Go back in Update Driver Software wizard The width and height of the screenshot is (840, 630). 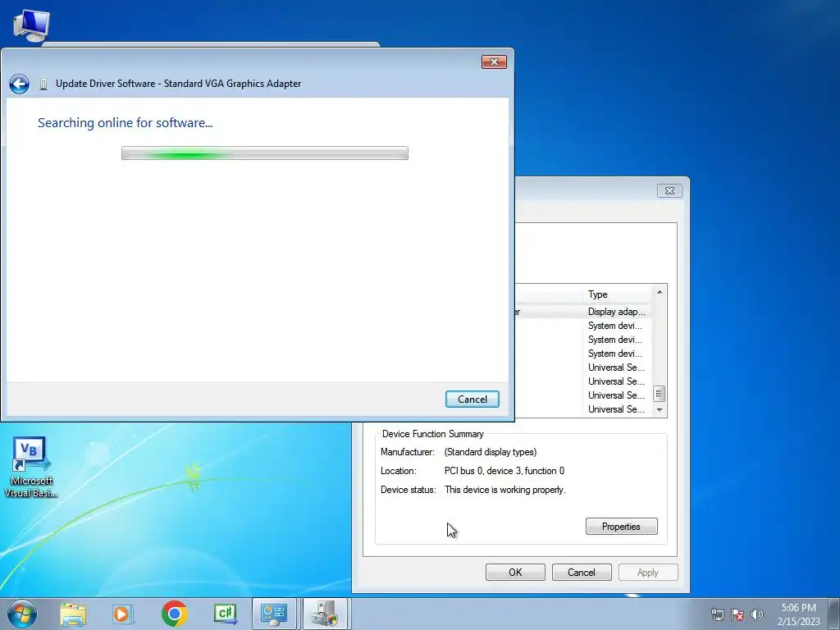(x=20, y=84)
